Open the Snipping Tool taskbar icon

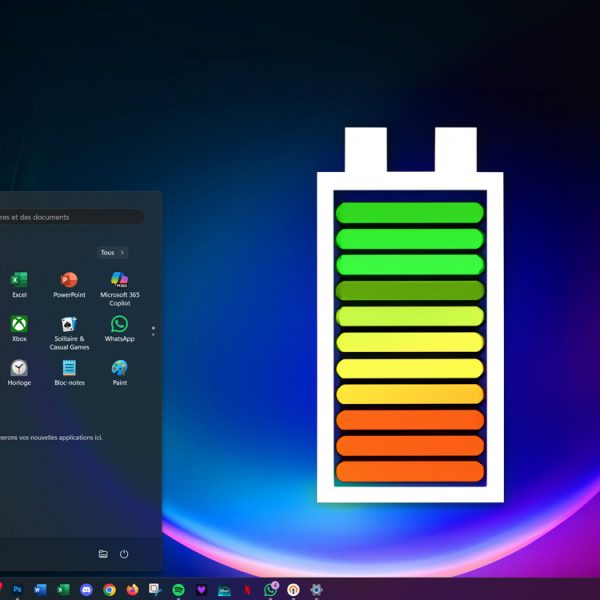coord(155,589)
